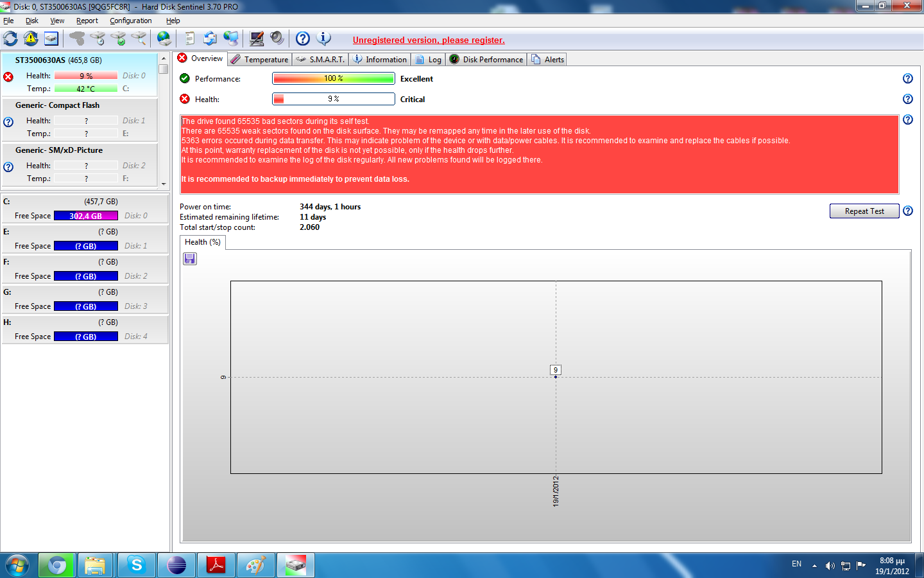Open help beside the Repeat Test button
Viewport: 924px width, 578px height.
(x=908, y=211)
